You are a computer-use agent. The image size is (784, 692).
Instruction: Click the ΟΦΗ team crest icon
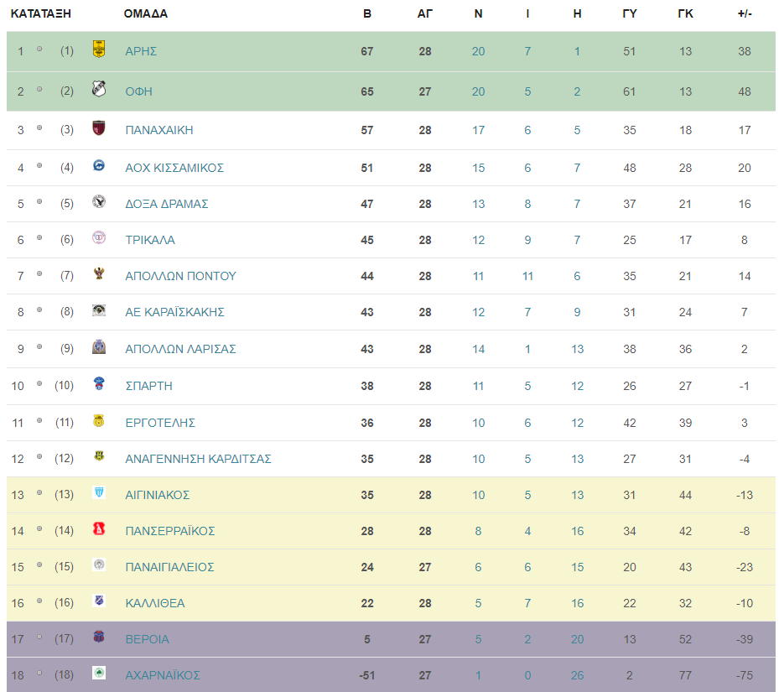[99, 89]
